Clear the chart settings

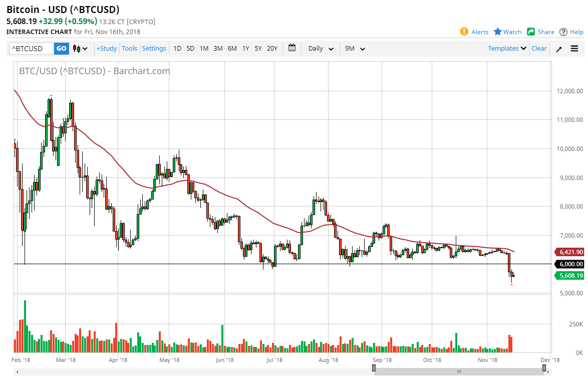pyautogui.click(x=539, y=48)
